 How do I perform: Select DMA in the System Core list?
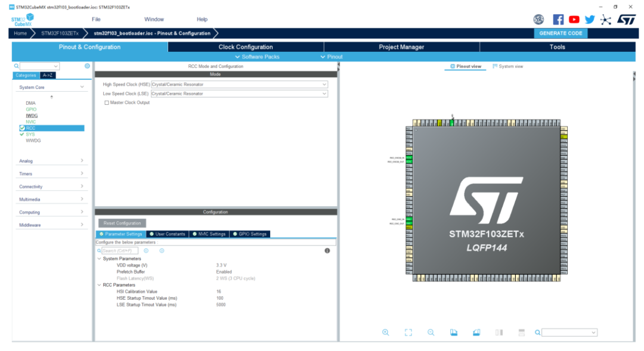(x=31, y=103)
